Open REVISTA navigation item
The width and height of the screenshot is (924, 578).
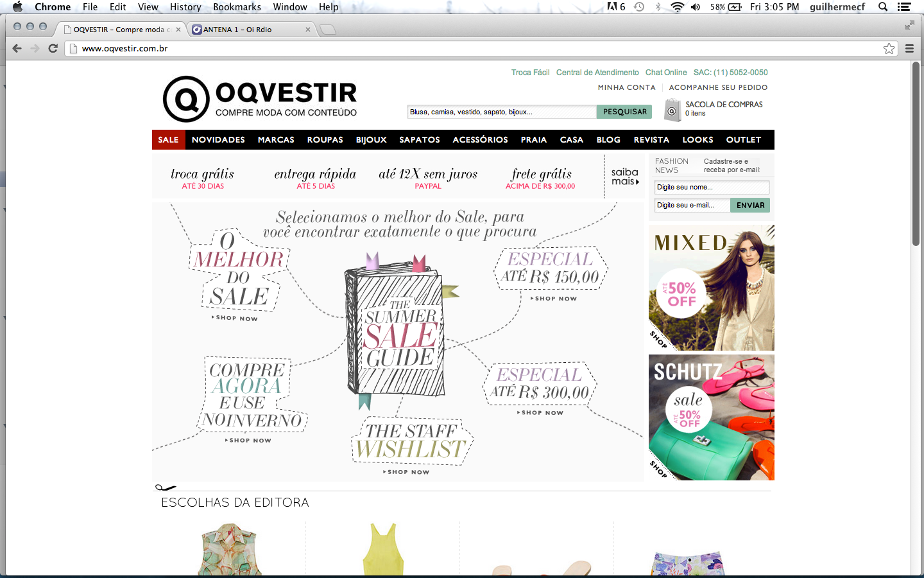651,139
